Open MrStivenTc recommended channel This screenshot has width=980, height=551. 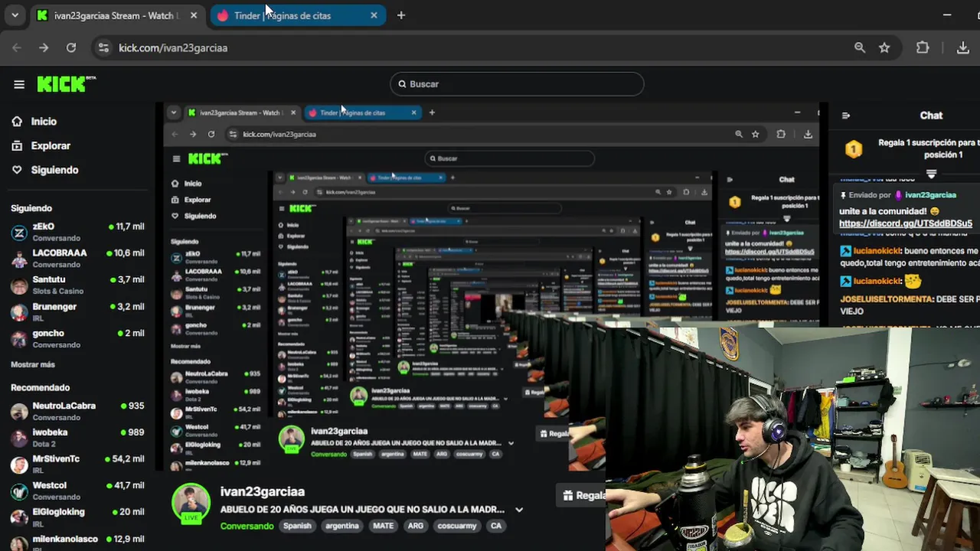tap(77, 464)
